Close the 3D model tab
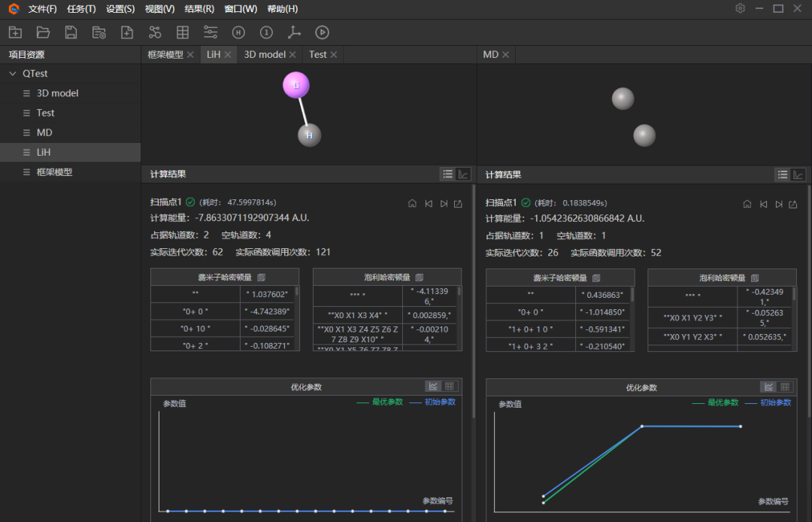 (x=292, y=54)
